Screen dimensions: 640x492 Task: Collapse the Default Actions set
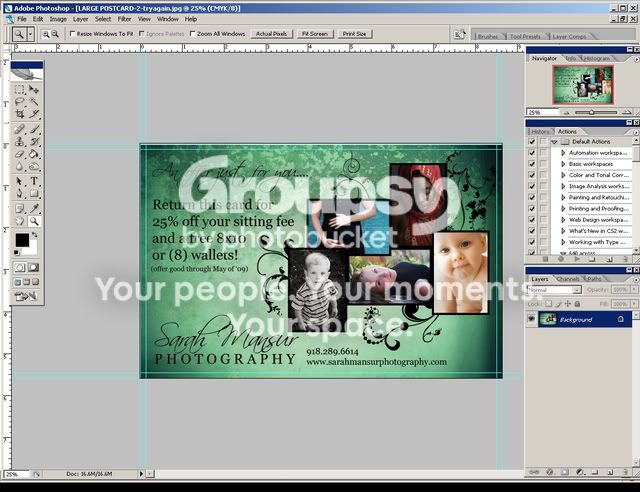tap(554, 142)
